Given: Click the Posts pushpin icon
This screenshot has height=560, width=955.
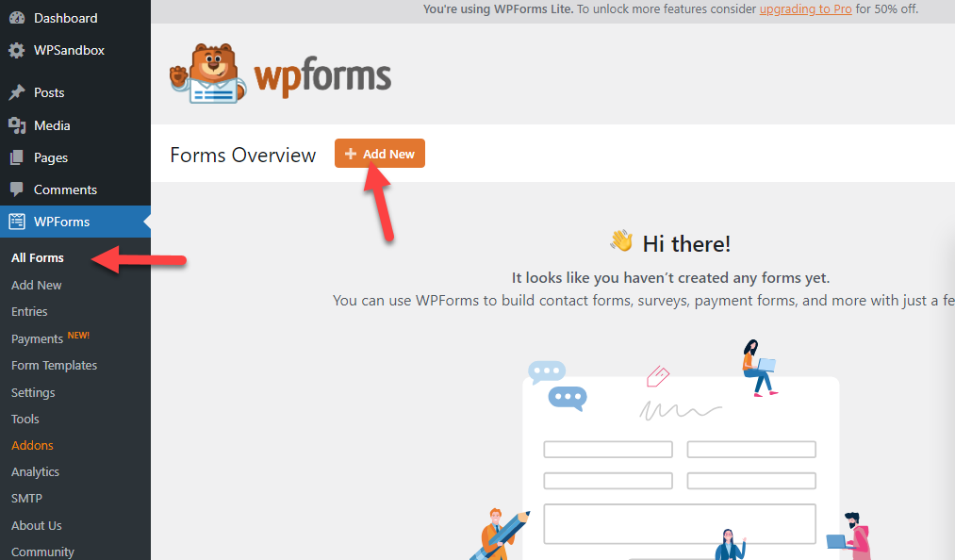Looking at the screenshot, I should [17, 92].
